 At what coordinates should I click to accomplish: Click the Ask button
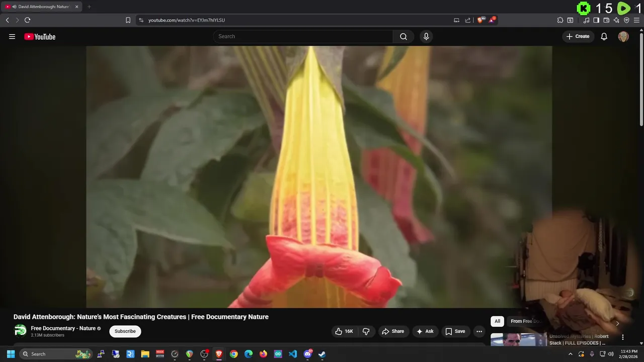pyautogui.click(x=425, y=331)
